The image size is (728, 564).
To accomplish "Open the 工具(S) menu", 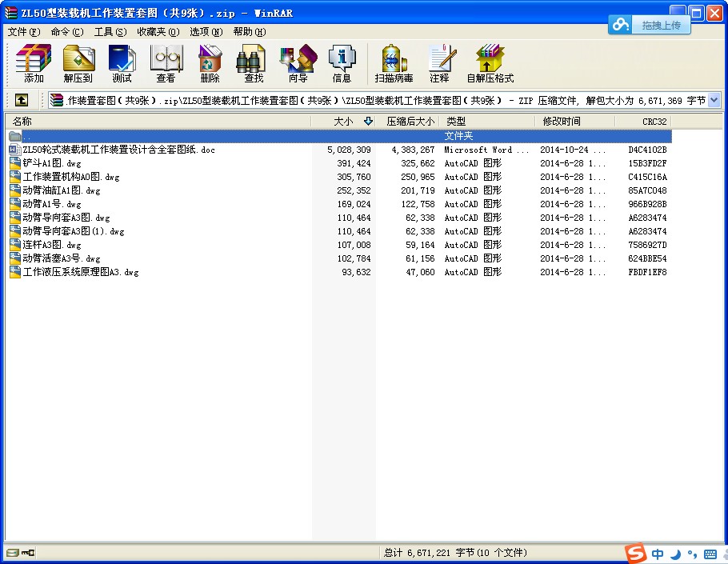I will [x=110, y=32].
